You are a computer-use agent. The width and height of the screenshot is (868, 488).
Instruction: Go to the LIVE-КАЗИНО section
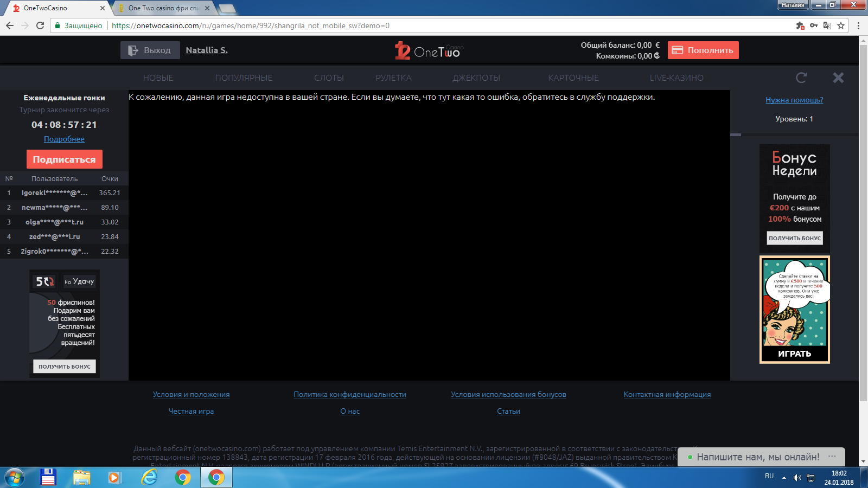tap(677, 78)
